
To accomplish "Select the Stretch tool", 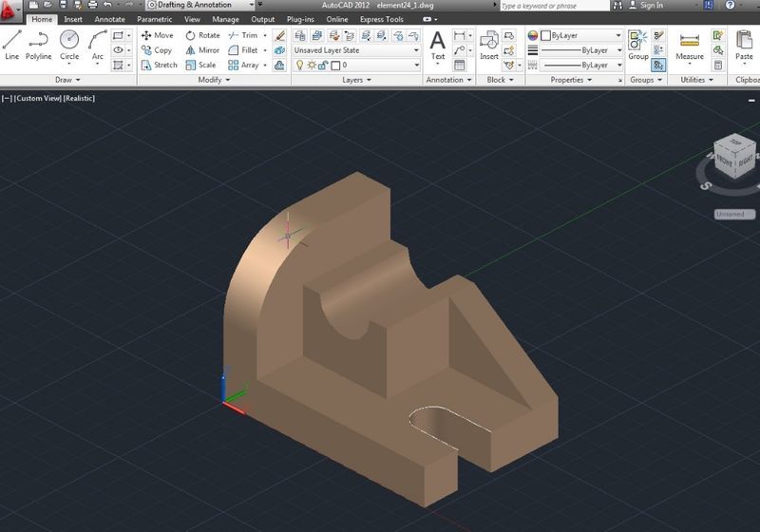I will [159, 65].
